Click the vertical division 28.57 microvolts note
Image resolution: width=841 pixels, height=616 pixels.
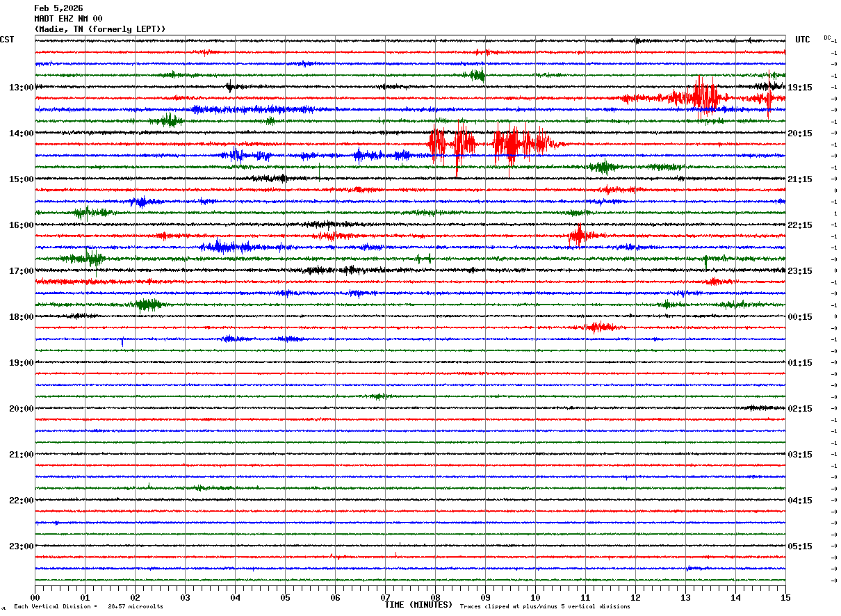pyautogui.click(x=89, y=607)
